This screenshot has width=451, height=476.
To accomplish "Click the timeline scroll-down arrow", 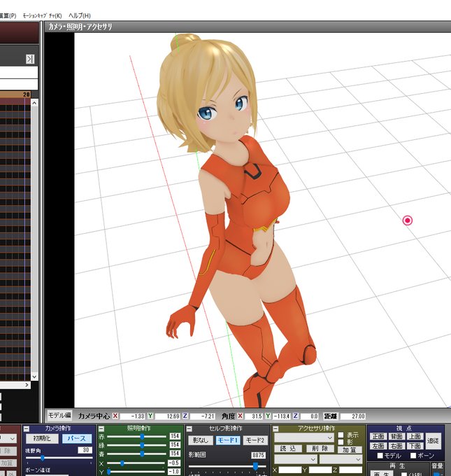I will 34,377.
